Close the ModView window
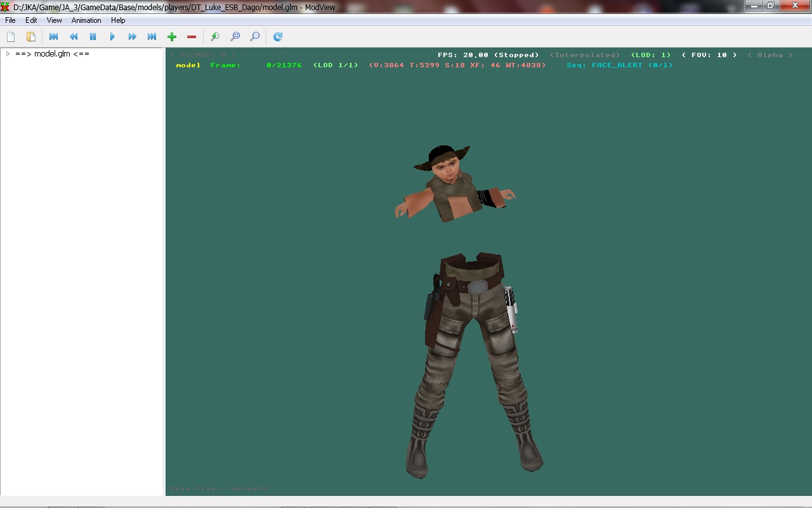The image size is (812, 508). tap(795, 6)
